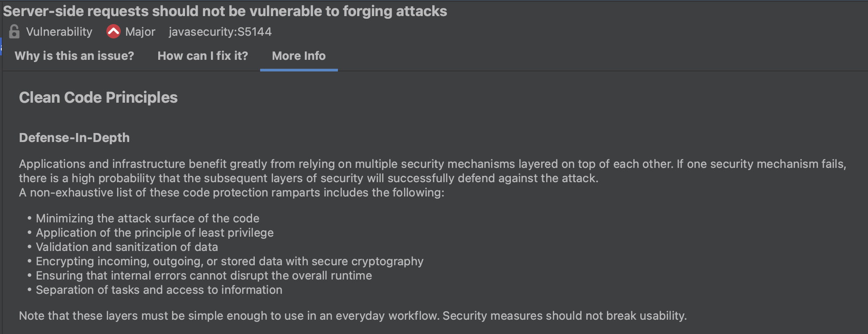Click the note about security measures and usability

[353, 316]
